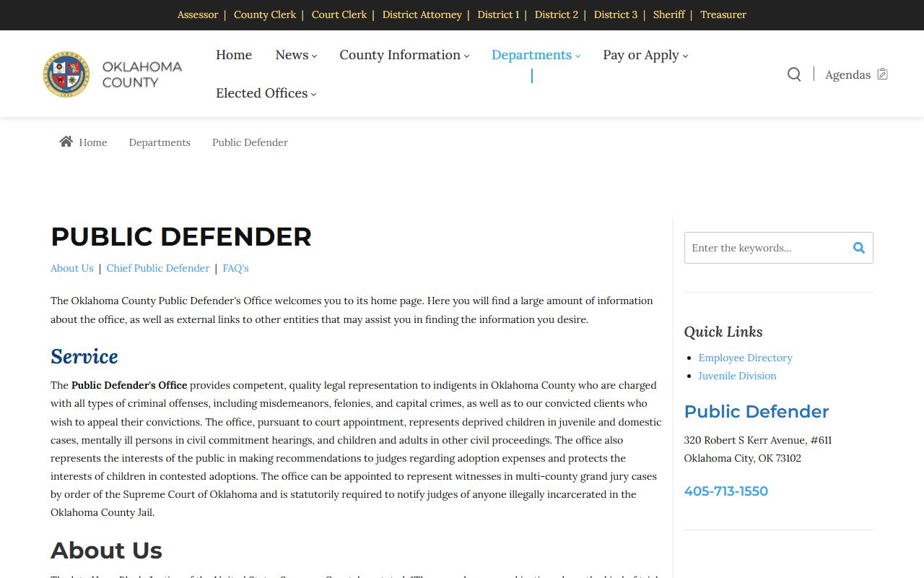Click the PUBLIC DEFENDER page heading
This screenshot has width=924, height=578.
pos(181,237)
